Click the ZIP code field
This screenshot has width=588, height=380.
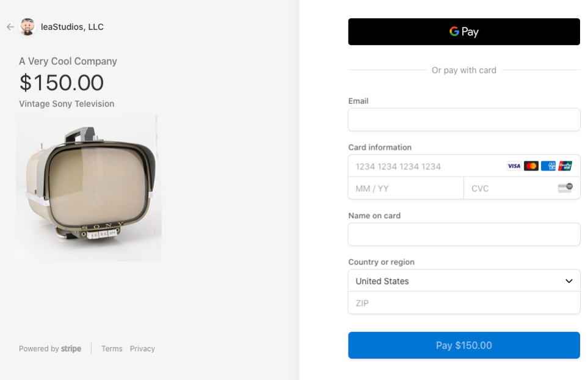[463, 303]
